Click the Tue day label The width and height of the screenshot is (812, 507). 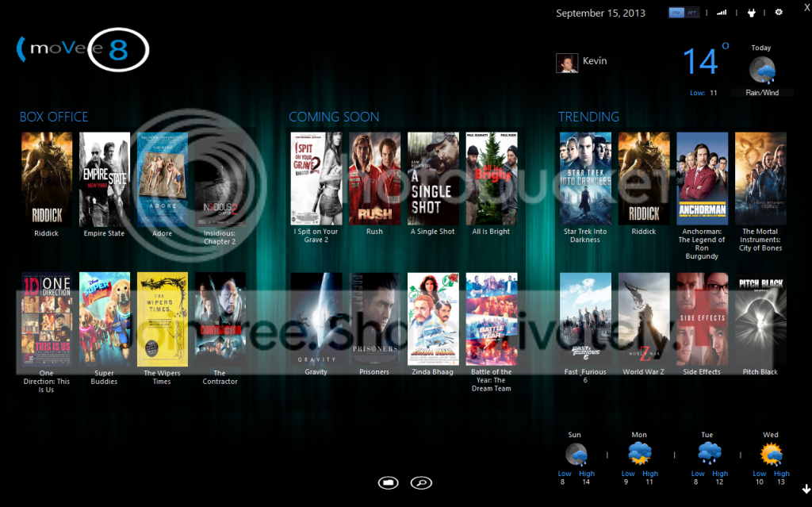click(x=707, y=435)
